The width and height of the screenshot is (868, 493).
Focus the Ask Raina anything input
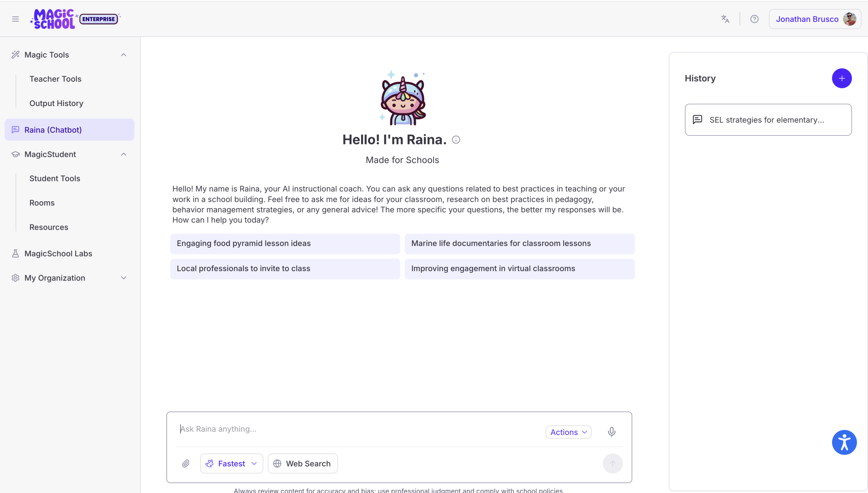coord(359,429)
